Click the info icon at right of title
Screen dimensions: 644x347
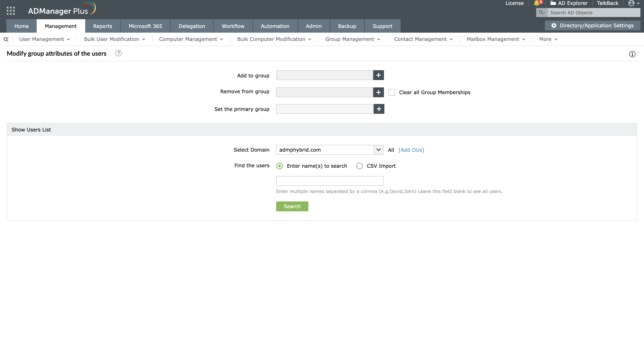pos(632,54)
